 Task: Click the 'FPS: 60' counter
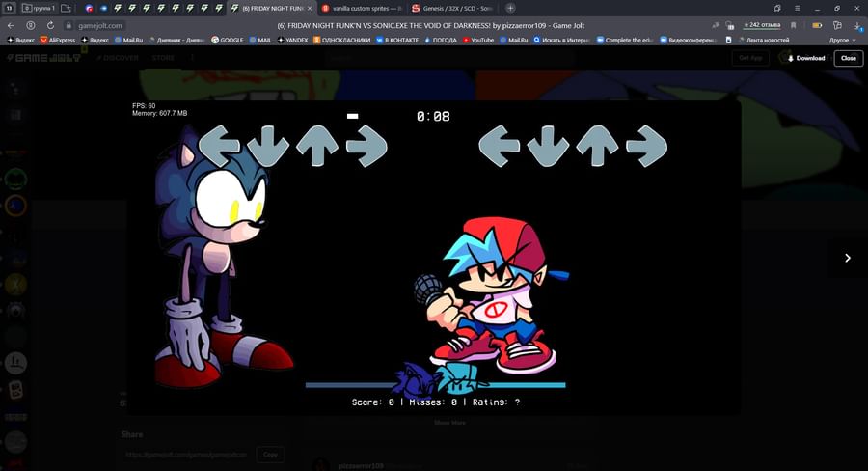144,106
